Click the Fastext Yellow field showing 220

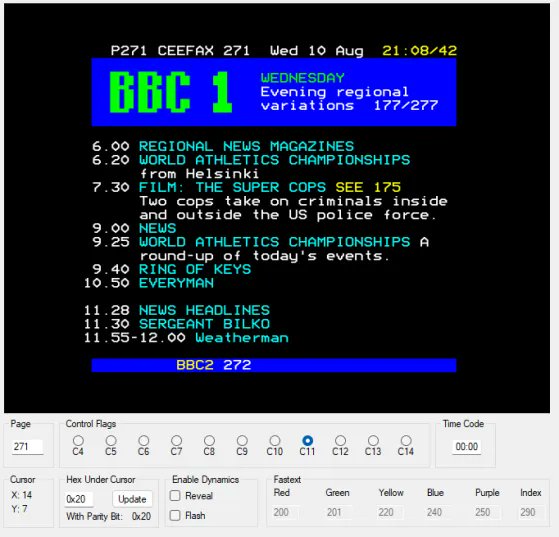(390, 512)
